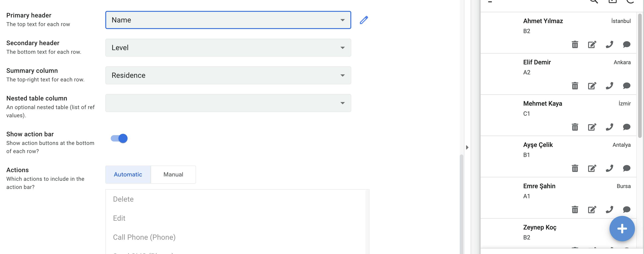Expand the Secondary header Level dropdown
The height and width of the screenshot is (254, 644).
click(x=228, y=48)
